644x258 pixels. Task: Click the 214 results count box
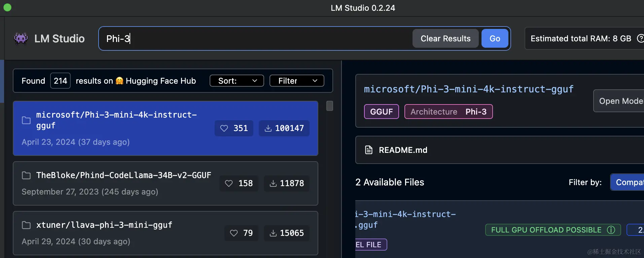click(60, 81)
